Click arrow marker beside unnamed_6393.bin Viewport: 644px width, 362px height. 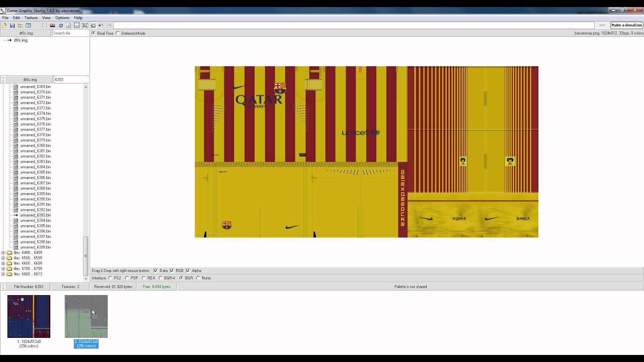(x=16, y=215)
